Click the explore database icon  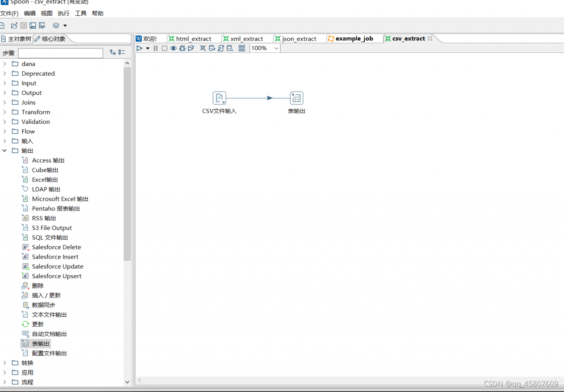point(230,48)
